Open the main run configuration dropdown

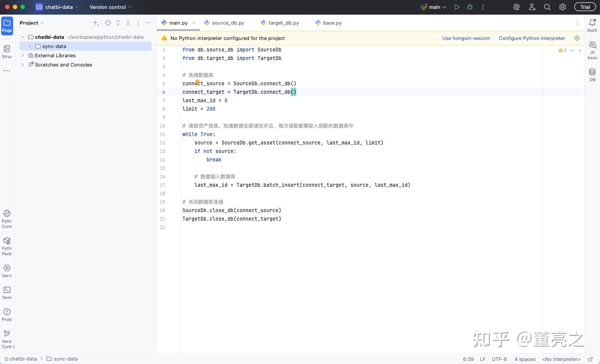click(433, 7)
